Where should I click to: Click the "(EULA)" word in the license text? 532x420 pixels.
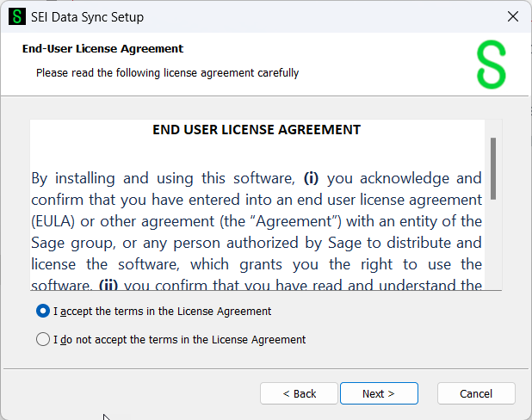pyautogui.click(x=53, y=221)
